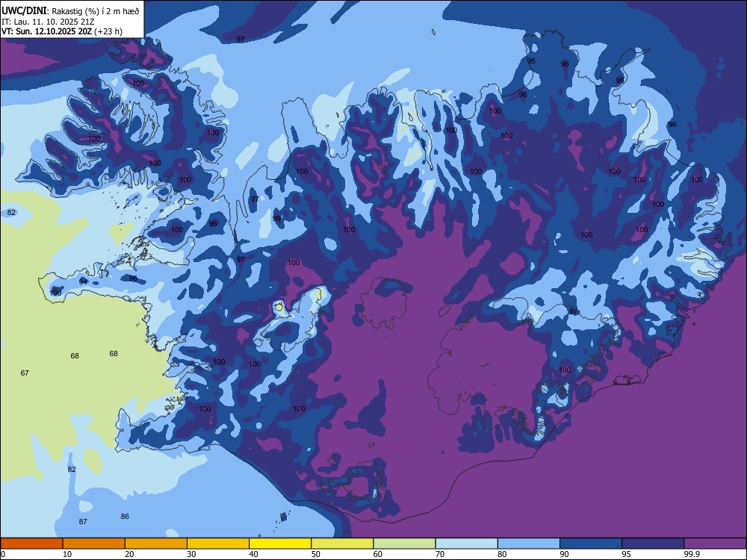Select the 95–99.9 dark indigo legend swatch
The height and width of the screenshot is (560, 747).
[x=653, y=544]
